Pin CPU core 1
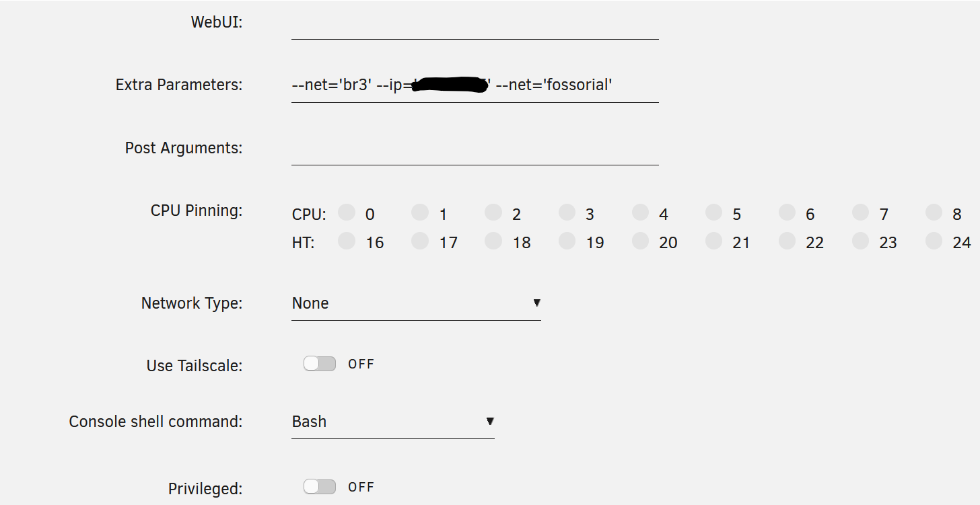This screenshot has width=980, height=505. [420, 213]
